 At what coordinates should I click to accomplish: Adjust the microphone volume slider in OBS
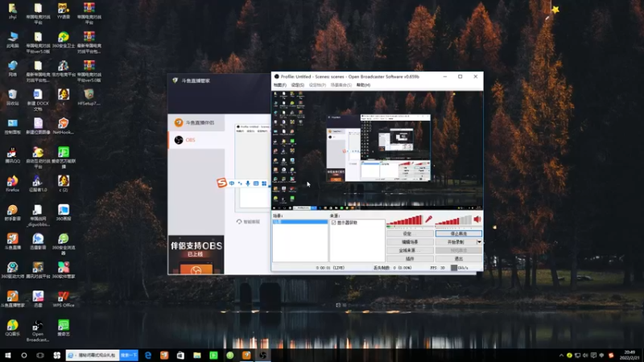coord(405,220)
